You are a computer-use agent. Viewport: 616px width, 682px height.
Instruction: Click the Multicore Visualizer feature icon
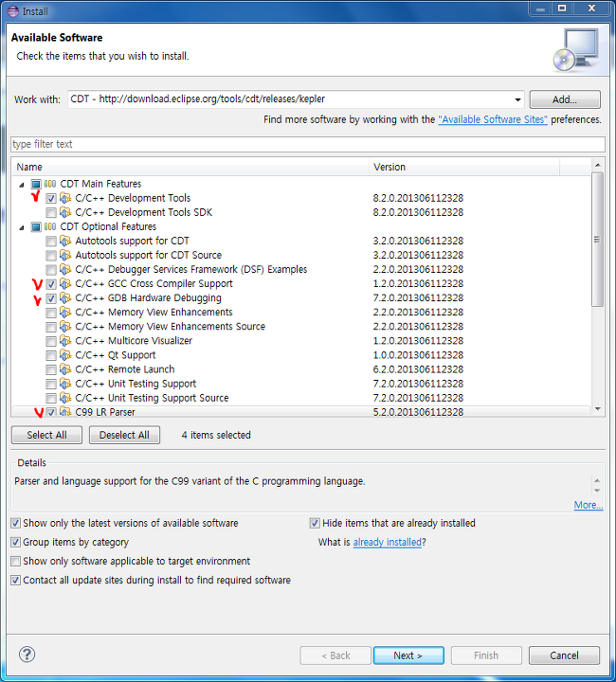(65, 341)
